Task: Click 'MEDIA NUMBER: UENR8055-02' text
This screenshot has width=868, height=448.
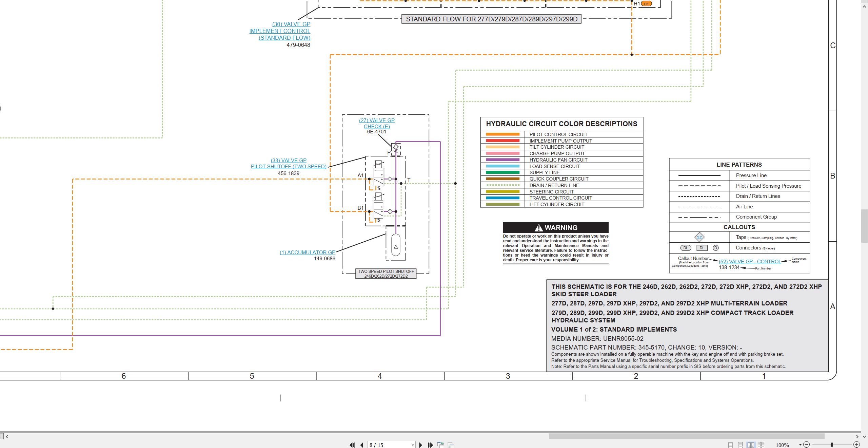Action: (x=597, y=339)
